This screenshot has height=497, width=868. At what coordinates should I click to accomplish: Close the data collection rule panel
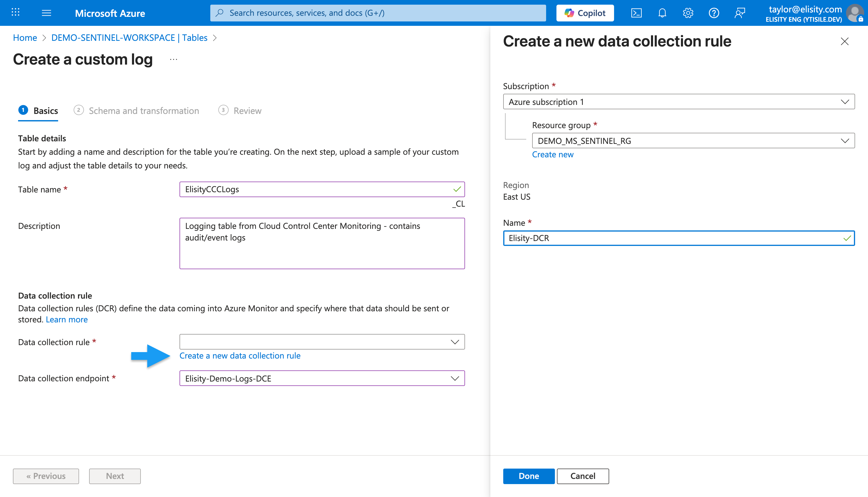pyautogui.click(x=845, y=41)
